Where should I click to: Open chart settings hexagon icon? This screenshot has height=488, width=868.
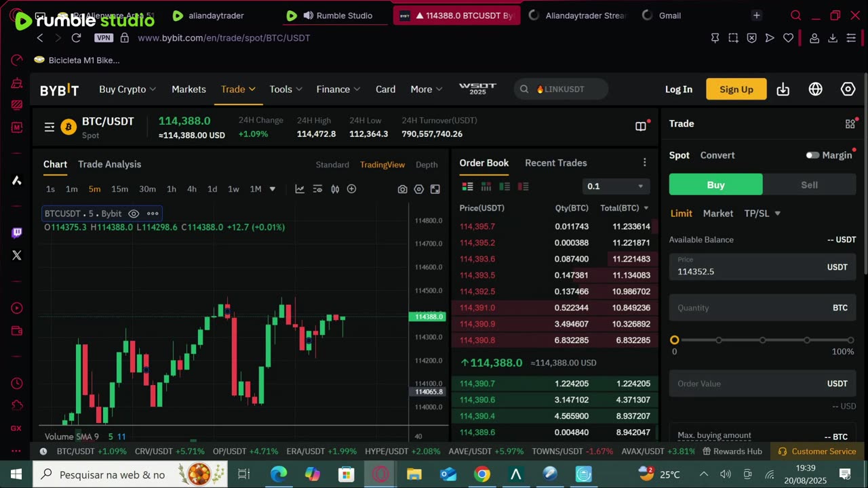(x=418, y=189)
